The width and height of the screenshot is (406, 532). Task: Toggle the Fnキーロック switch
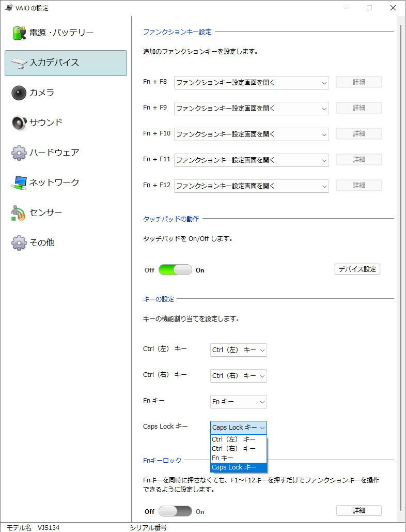(175, 511)
